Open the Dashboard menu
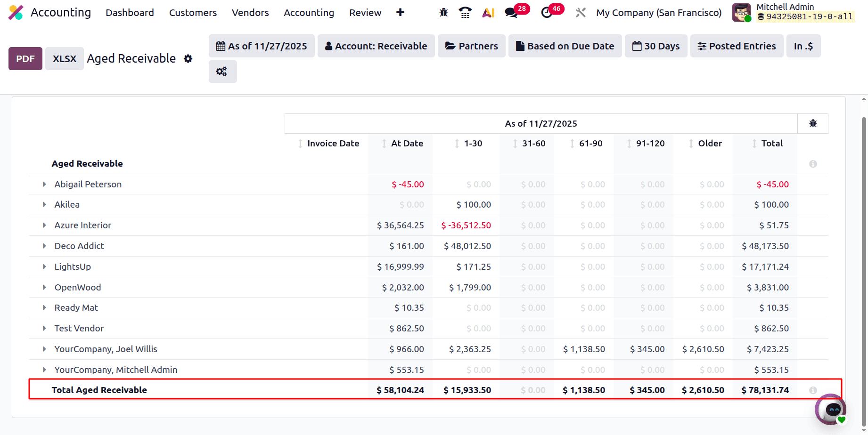The height and width of the screenshot is (435, 868). (130, 13)
